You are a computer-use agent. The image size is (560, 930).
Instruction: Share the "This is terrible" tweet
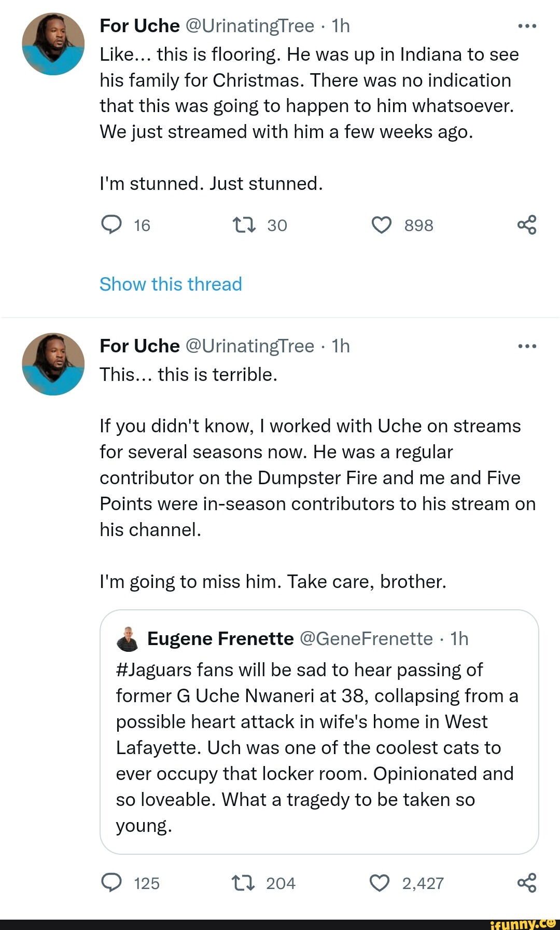coord(527,883)
